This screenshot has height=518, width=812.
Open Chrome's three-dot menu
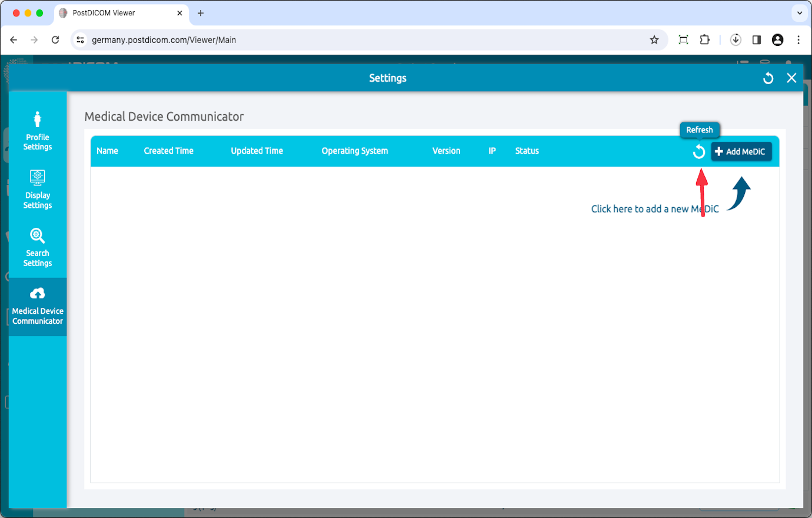[x=798, y=39]
